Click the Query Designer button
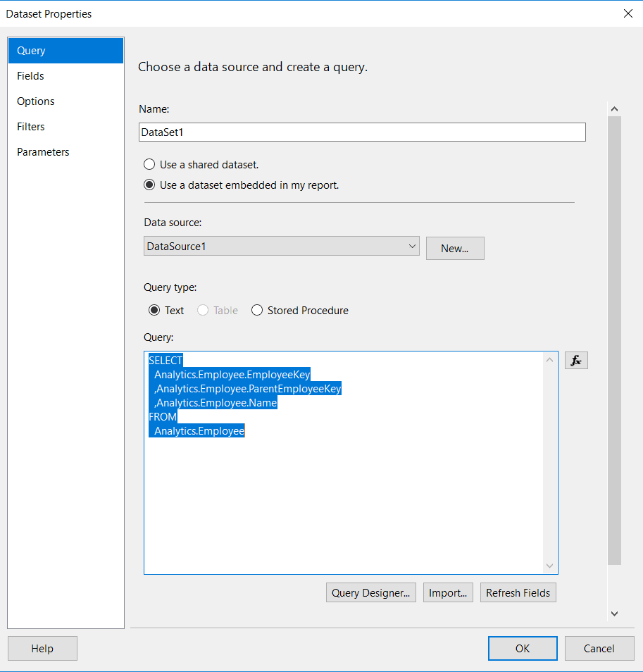 [371, 592]
